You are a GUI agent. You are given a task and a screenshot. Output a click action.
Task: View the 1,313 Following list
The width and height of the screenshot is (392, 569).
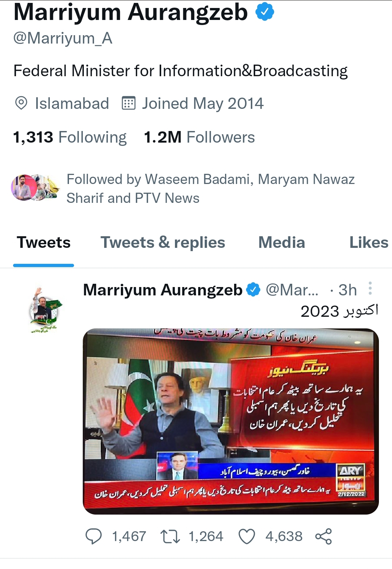coord(70,137)
